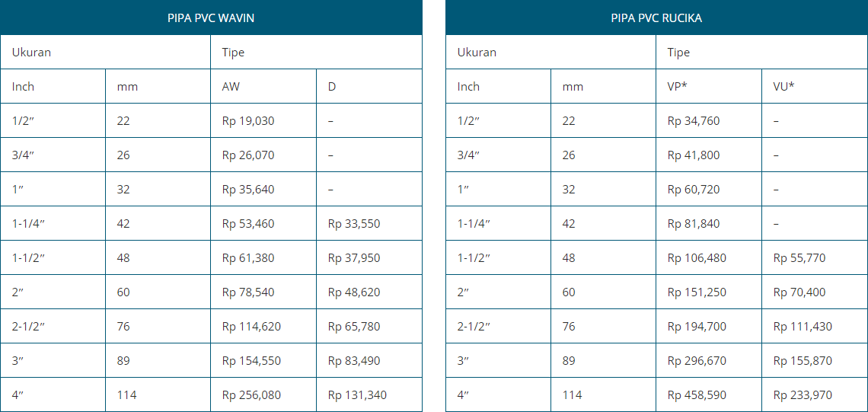Image resolution: width=868 pixels, height=412 pixels.
Task: Click the Wavin price Rp 35,640
Action: click(x=248, y=190)
